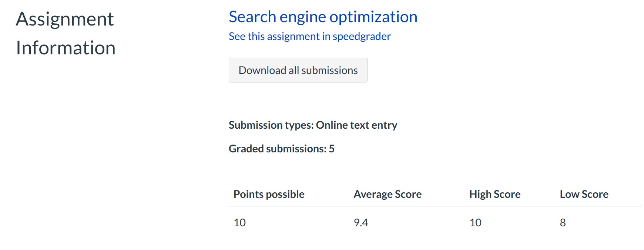Click the graded submissions count of 5
The width and height of the screenshot is (644, 250).
pos(332,149)
